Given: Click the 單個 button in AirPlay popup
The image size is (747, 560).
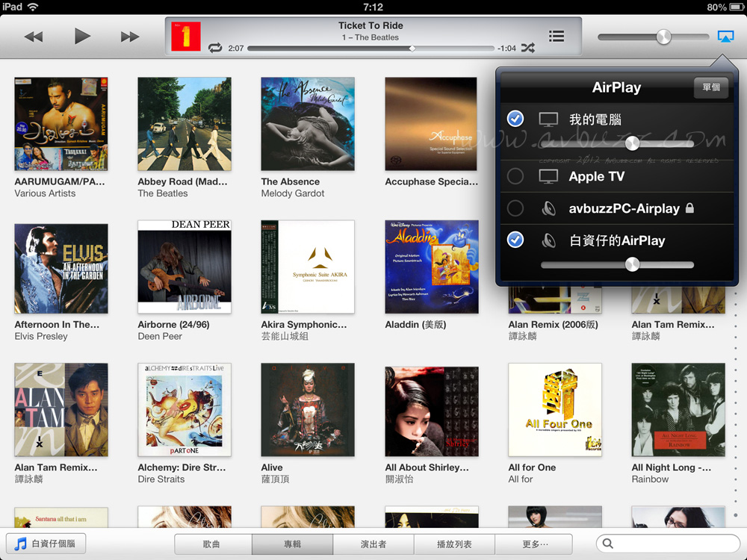Looking at the screenshot, I should [x=710, y=87].
